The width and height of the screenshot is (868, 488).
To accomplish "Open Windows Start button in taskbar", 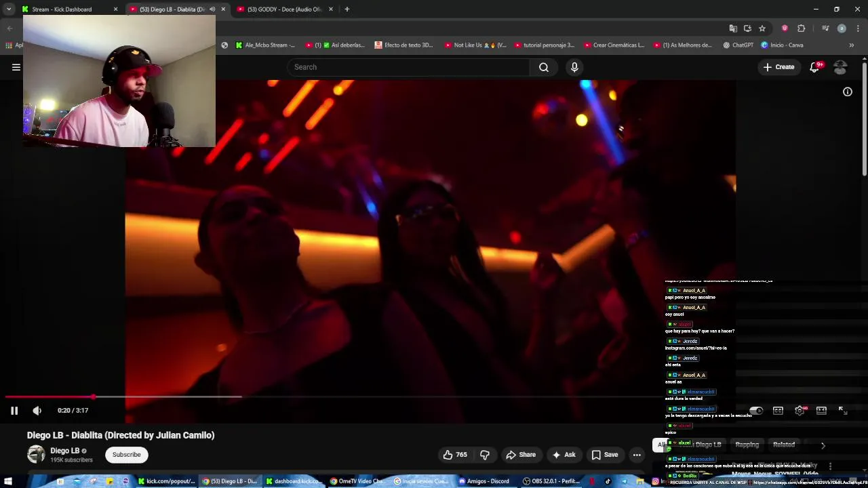I will (x=8, y=481).
